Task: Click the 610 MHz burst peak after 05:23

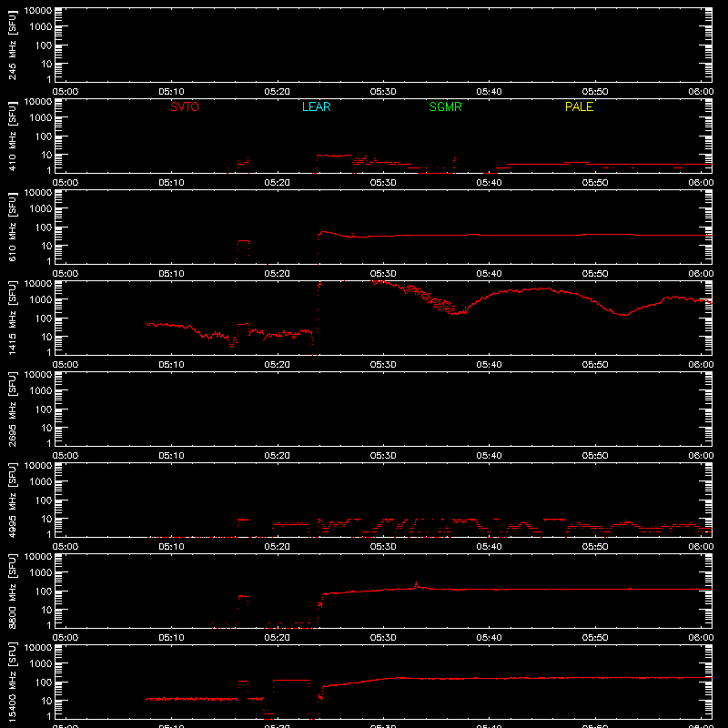Action: tap(324, 232)
